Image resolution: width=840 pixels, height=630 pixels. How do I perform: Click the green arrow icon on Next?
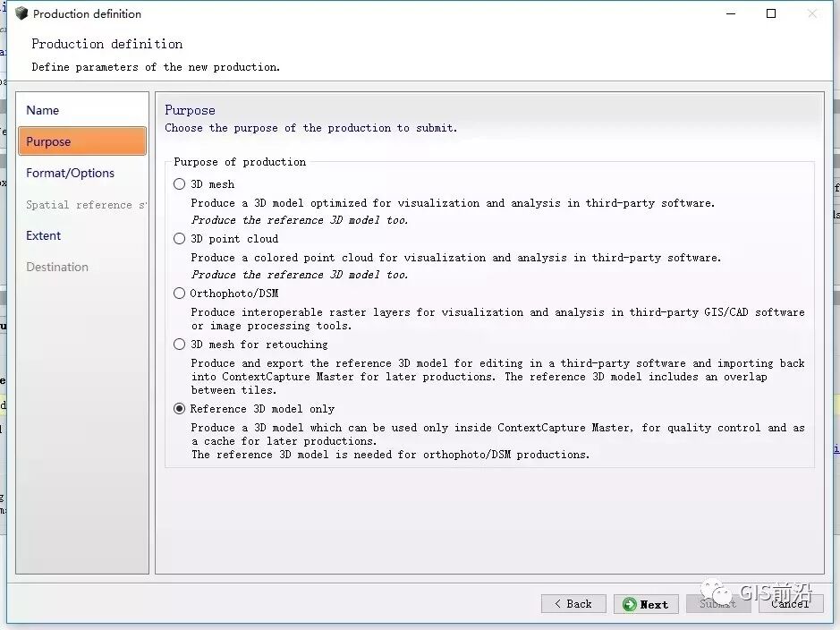[629, 605]
